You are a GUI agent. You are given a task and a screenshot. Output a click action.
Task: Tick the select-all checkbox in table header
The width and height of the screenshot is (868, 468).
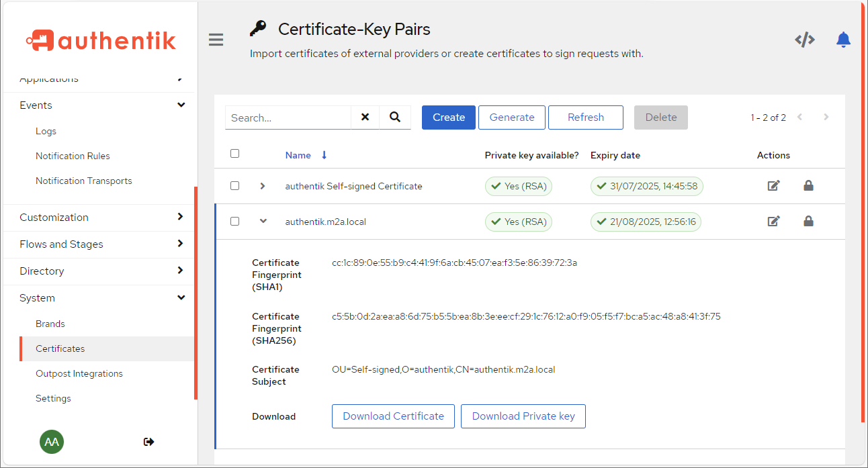point(234,154)
